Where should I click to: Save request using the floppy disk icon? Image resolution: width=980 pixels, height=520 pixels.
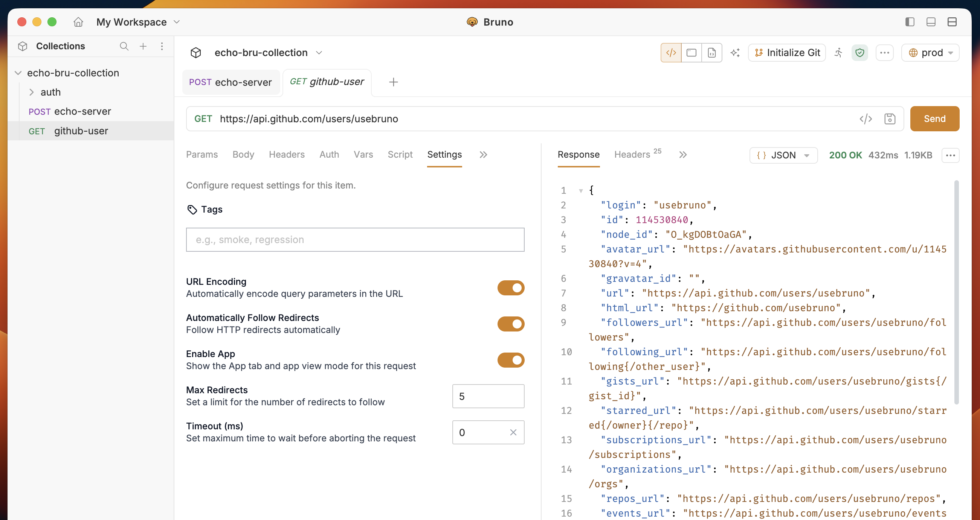[x=890, y=119]
